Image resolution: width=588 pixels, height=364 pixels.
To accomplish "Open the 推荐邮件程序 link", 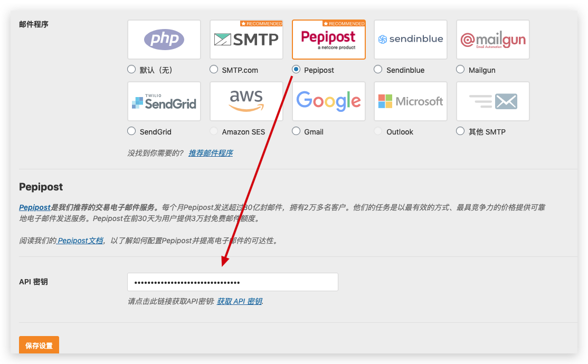I will coord(211,153).
